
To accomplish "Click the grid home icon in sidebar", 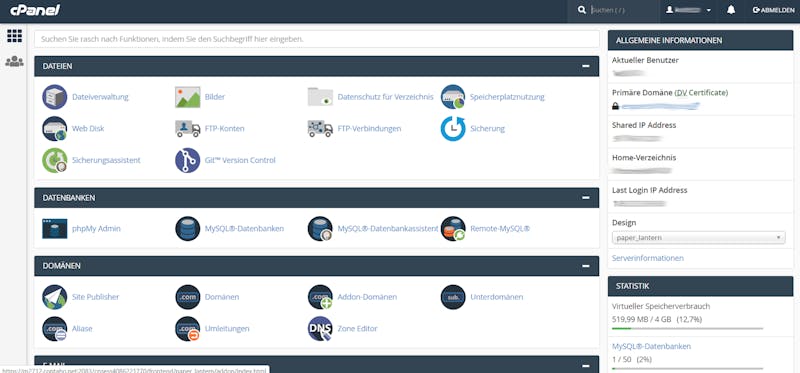I will point(14,36).
